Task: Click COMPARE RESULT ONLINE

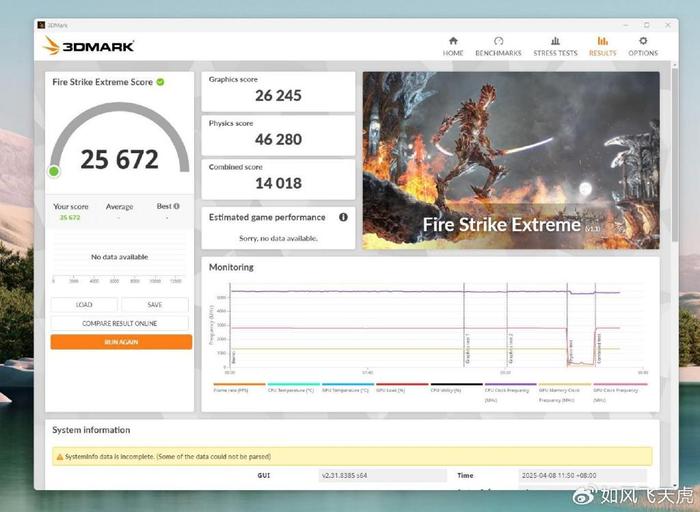Action: (120, 323)
